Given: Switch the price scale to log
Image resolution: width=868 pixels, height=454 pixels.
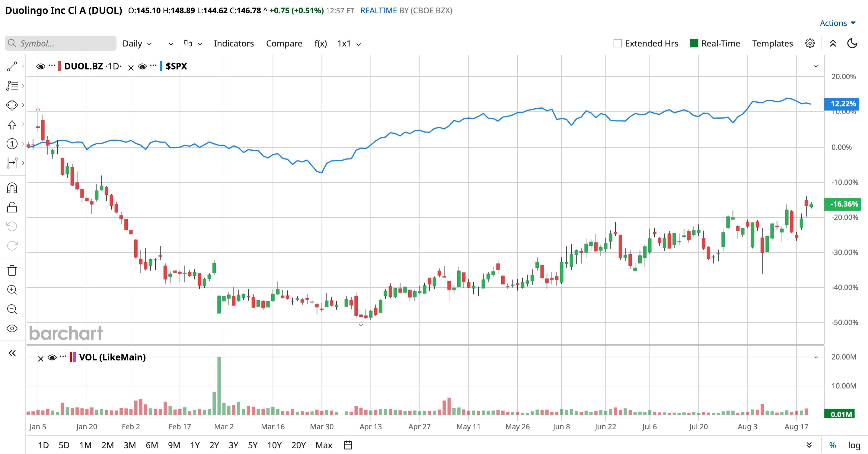Looking at the screenshot, I should click(x=854, y=445).
